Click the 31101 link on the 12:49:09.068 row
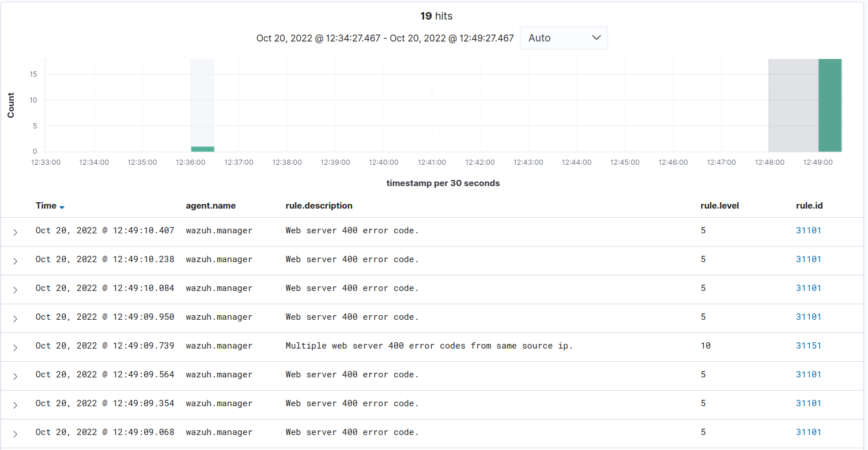The height and width of the screenshot is (450, 868). (x=809, y=432)
